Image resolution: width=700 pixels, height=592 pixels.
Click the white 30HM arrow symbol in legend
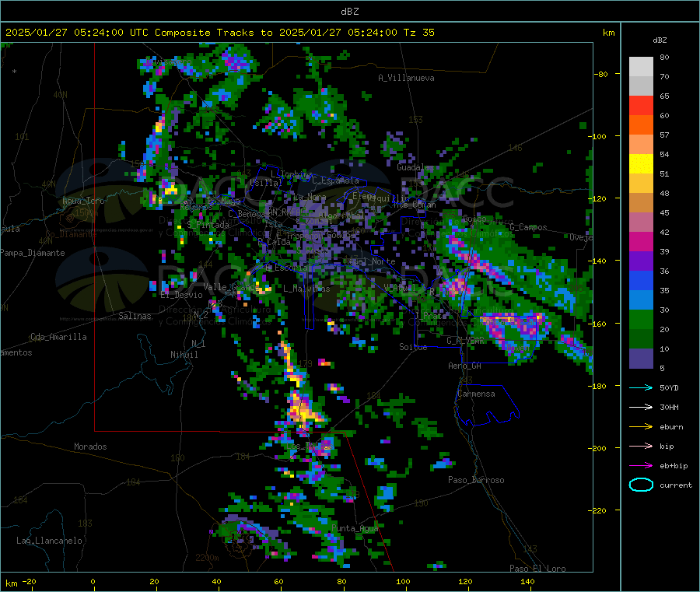[x=641, y=407]
